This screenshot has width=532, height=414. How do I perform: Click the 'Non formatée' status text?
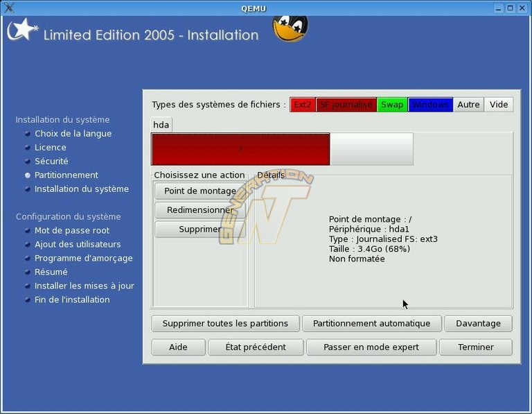coord(357,259)
